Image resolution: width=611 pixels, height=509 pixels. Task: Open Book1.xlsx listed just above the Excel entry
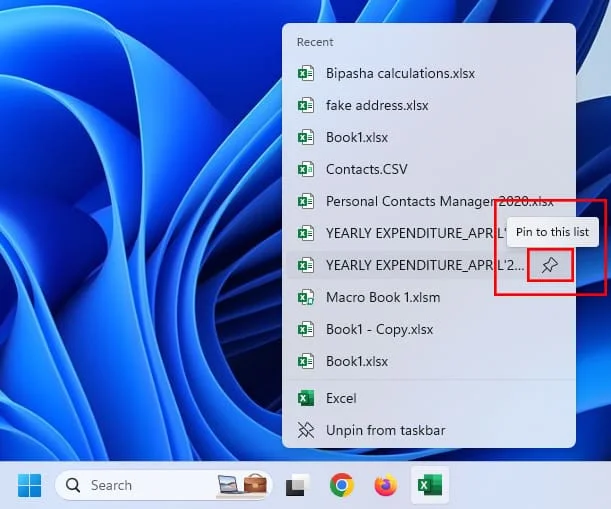click(429, 361)
